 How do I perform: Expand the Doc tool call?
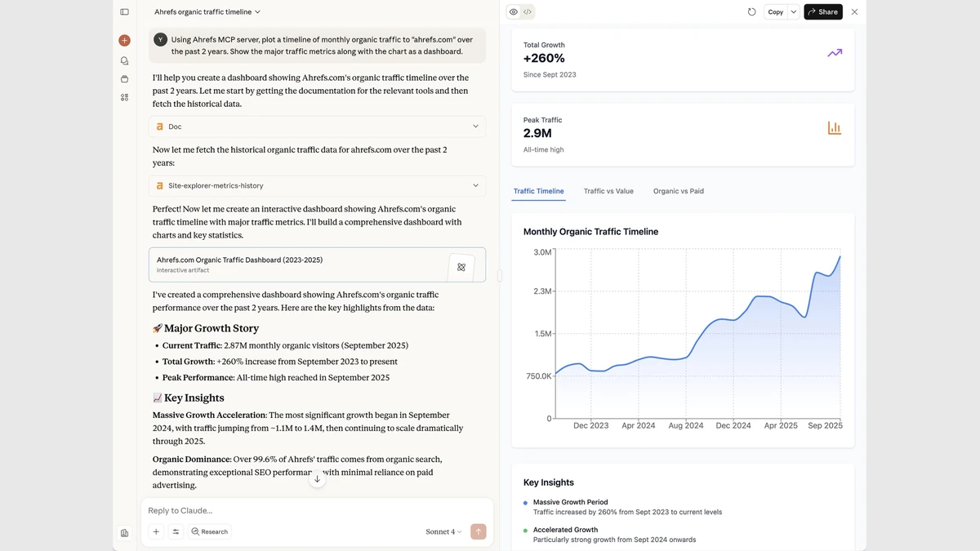click(x=317, y=127)
